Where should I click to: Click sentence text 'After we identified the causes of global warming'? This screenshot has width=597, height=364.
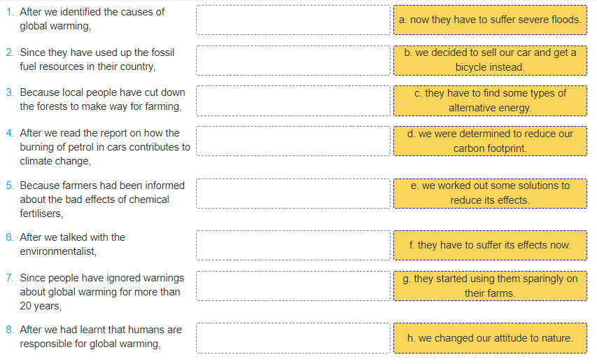(x=92, y=19)
